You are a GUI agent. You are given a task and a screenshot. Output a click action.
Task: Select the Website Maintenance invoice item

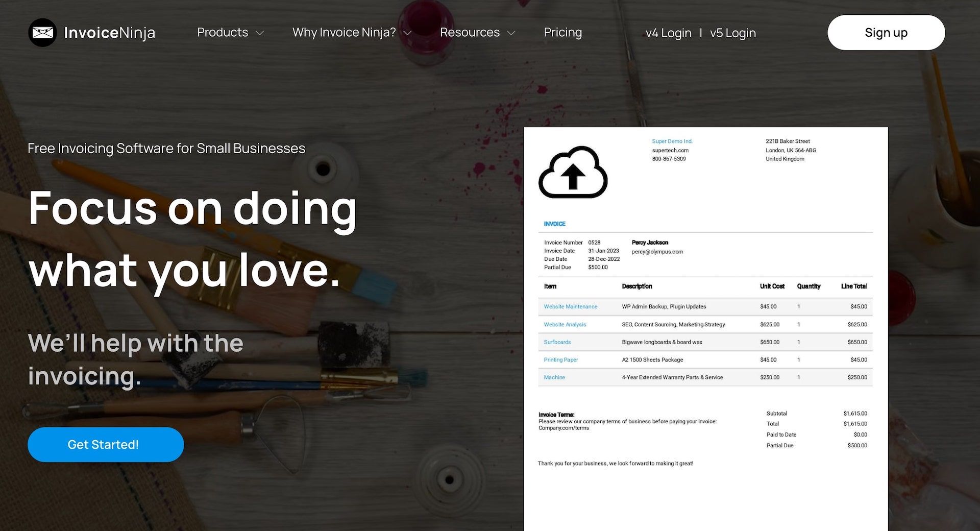click(570, 307)
